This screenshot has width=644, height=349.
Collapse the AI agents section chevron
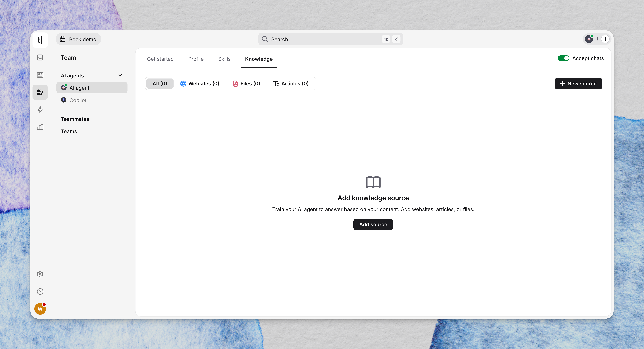pyautogui.click(x=120, y=75)
